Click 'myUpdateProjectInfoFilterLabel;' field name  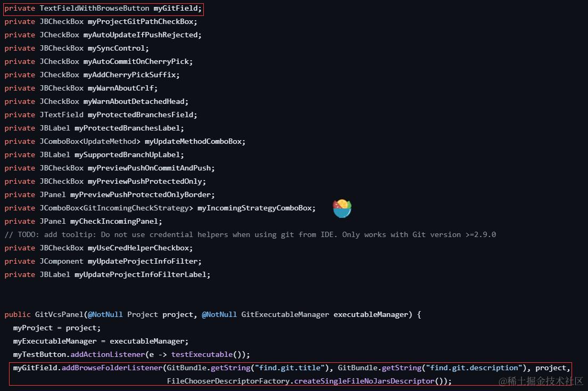[x=142, y=275]
